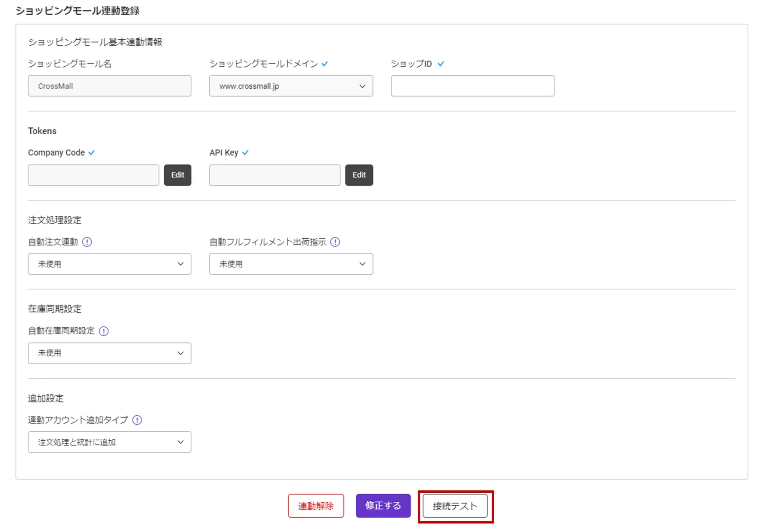Click the Company Code input field

coord(93,175)
